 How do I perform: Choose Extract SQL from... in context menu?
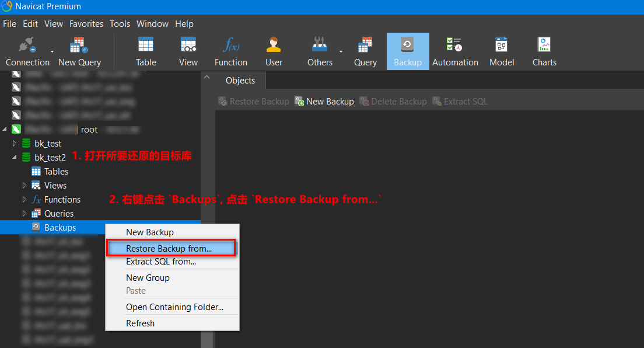tap(172, 262)
